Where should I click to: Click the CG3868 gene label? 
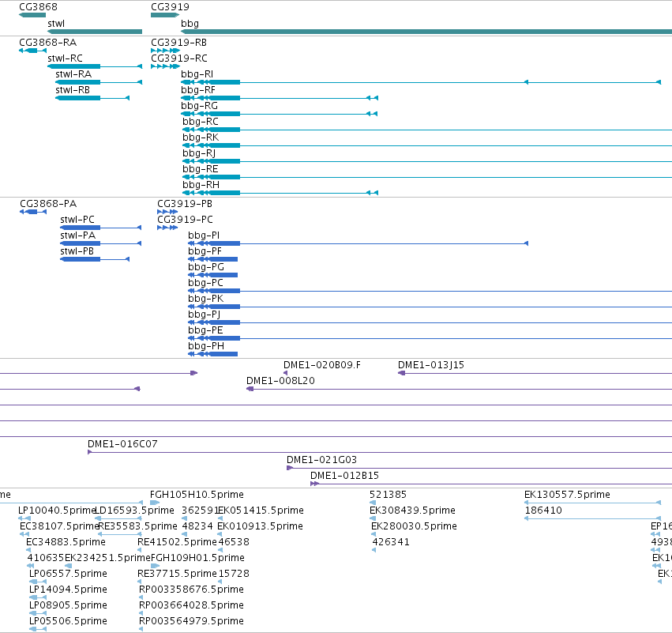38,7
